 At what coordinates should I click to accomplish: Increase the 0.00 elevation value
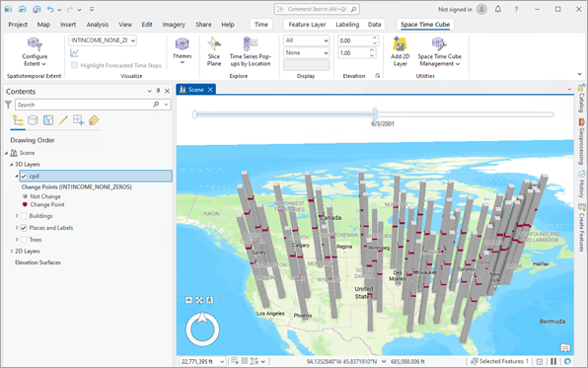click(x=374, y=37)
